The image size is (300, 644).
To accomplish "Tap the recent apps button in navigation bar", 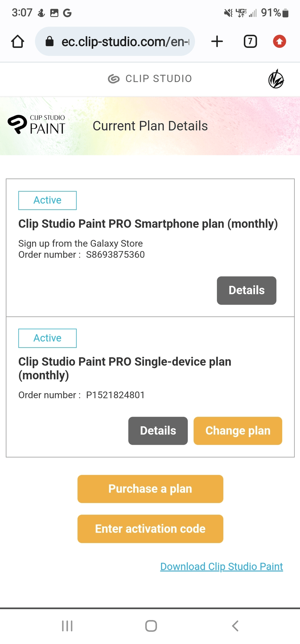I will 67,626.
